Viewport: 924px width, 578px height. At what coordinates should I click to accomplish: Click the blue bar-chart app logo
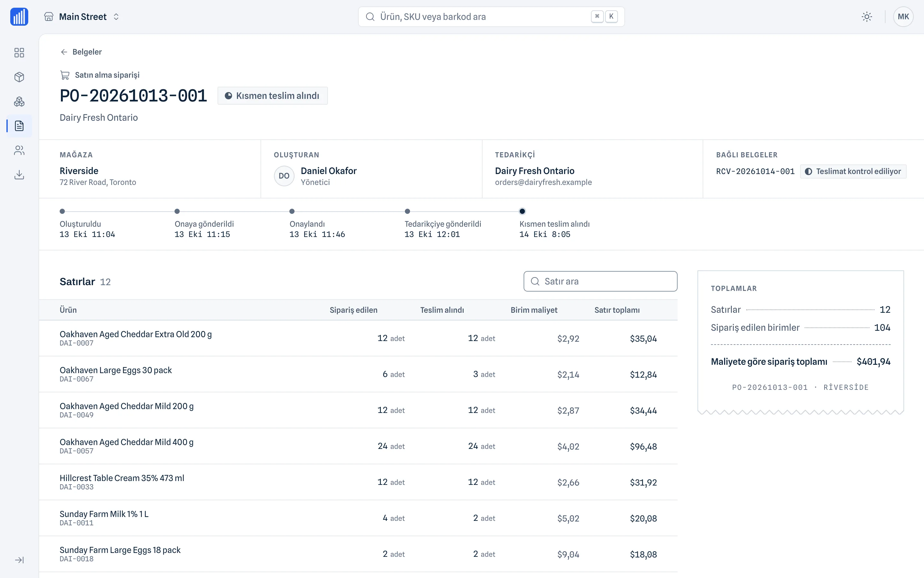pos(19,17)
